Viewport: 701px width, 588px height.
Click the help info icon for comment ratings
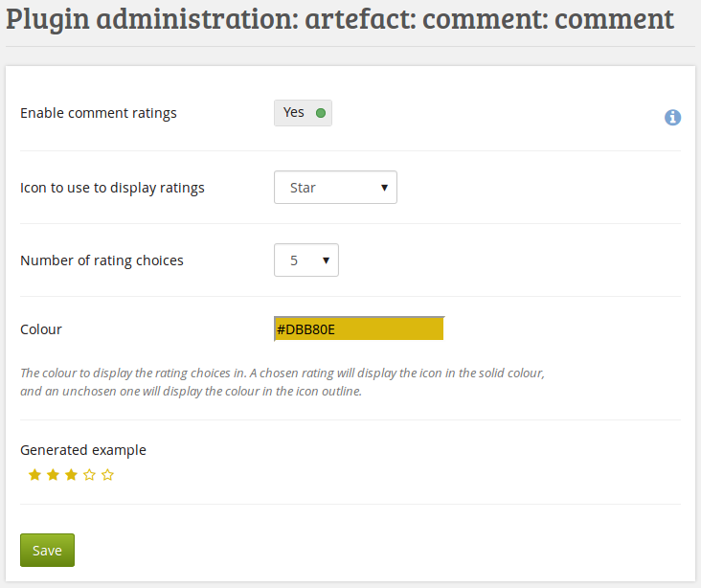point(672,117)
